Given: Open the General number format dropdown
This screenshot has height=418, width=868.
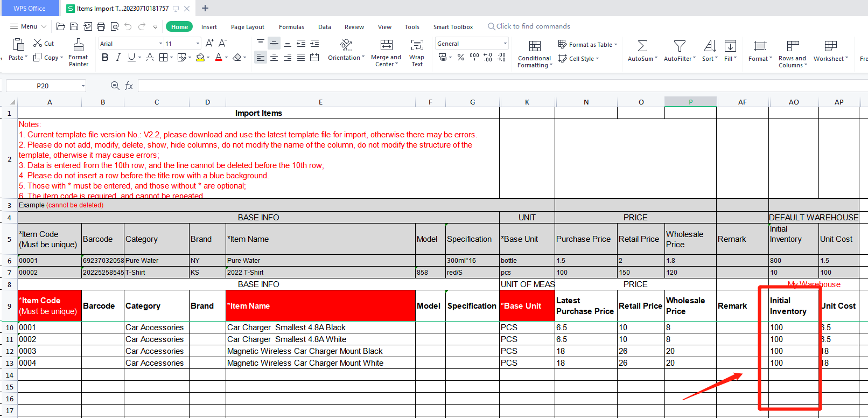Looking at the screenshot, I should click(505, 44).
